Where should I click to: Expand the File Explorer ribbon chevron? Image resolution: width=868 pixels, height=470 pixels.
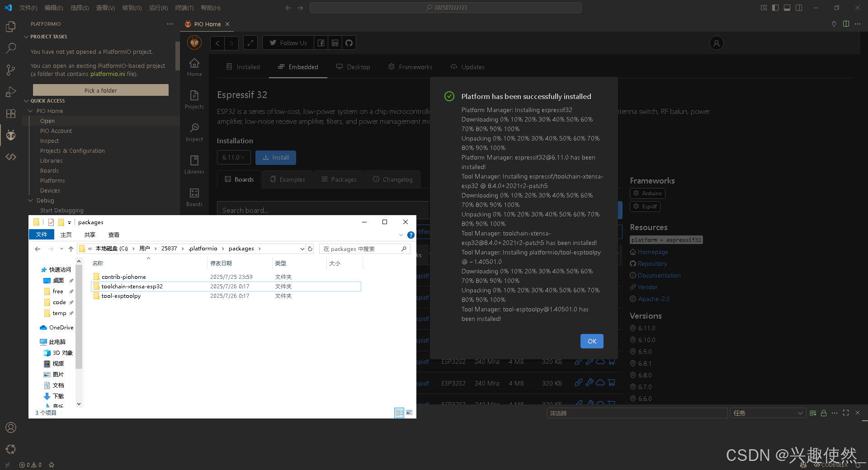401,235
